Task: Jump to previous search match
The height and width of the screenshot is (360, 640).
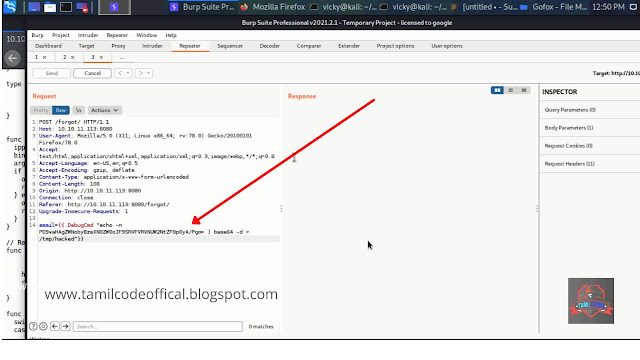Action: pos(55,326)
